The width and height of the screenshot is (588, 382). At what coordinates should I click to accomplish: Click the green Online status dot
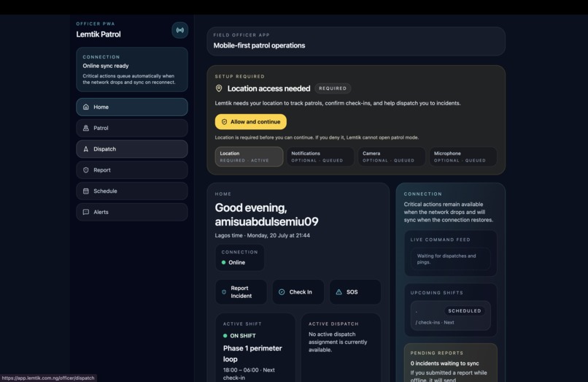coord(223,262)
